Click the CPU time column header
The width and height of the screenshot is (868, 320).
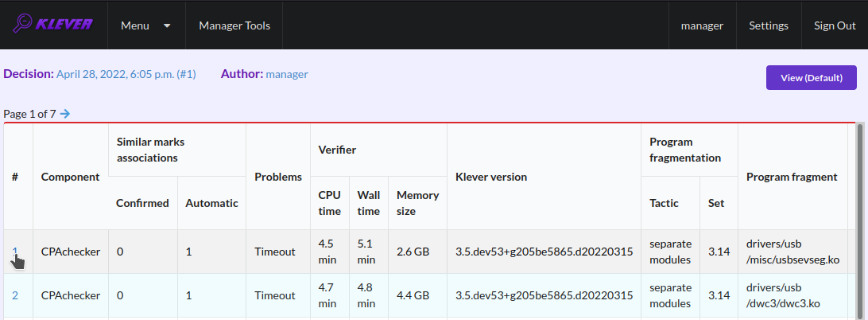[x=330, y=203]
